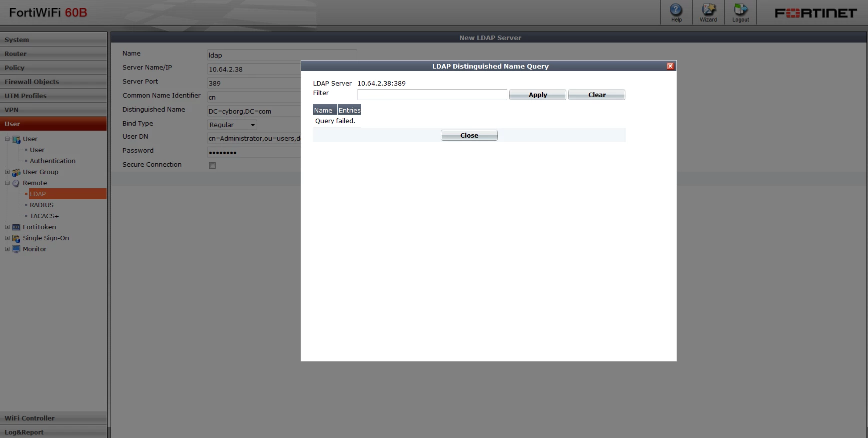Click the Monitor icon in tree
The width and height of the screenshot is (868, 438).
16,249
